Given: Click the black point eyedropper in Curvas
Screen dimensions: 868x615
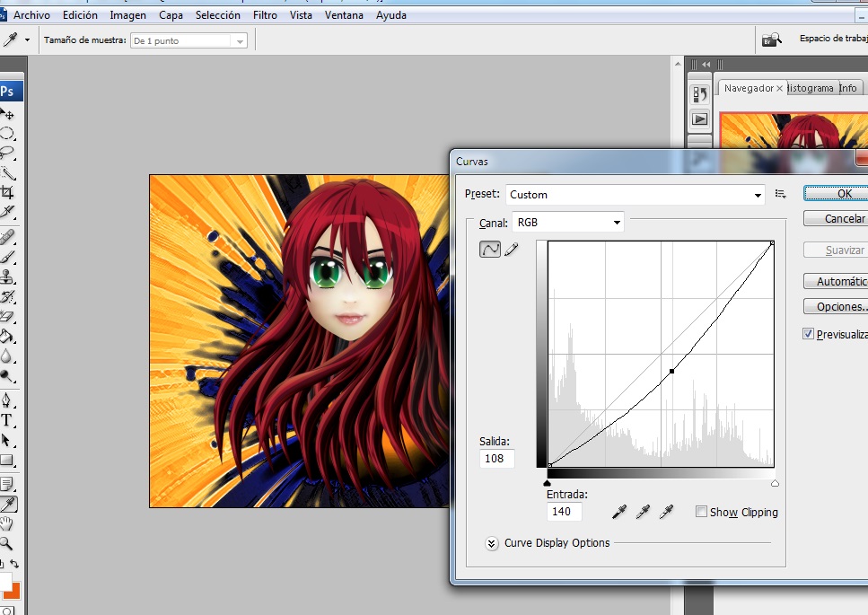Looking at the screenshot, I should pos(619,512).
